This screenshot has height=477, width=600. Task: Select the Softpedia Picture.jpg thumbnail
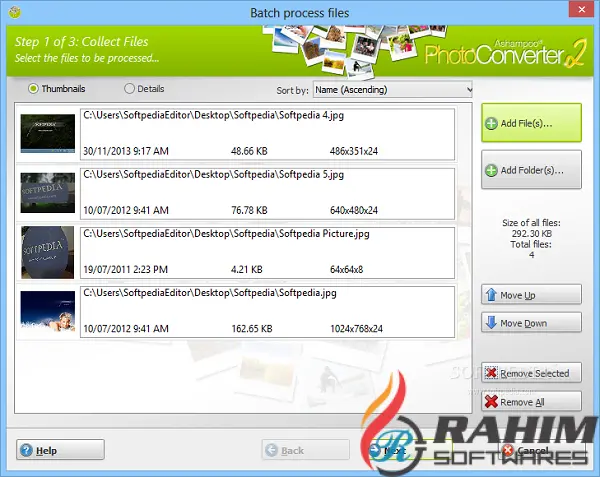pyautogui.click(x=48, y=252)
